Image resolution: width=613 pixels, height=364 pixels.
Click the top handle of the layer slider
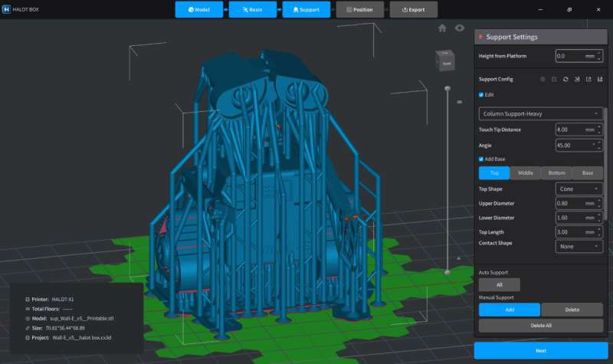[447, 89]
